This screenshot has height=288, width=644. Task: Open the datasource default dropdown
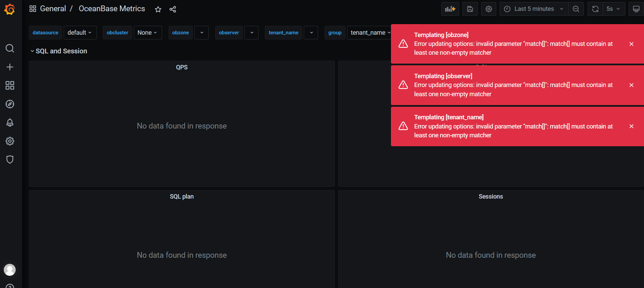(80, 33)
